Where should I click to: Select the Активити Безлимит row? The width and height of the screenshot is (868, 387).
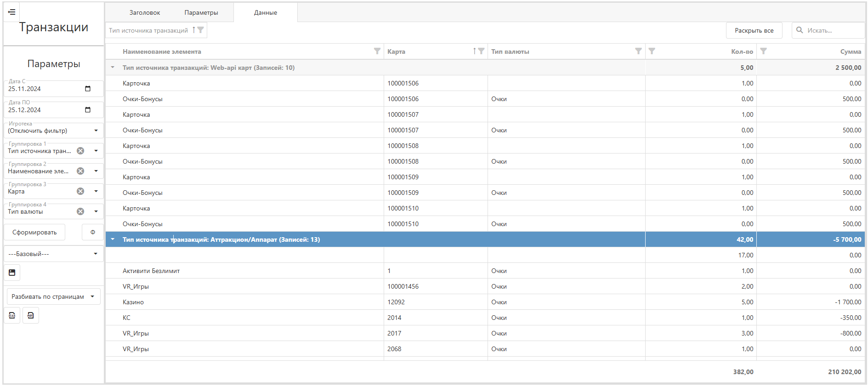pos(485,271)
